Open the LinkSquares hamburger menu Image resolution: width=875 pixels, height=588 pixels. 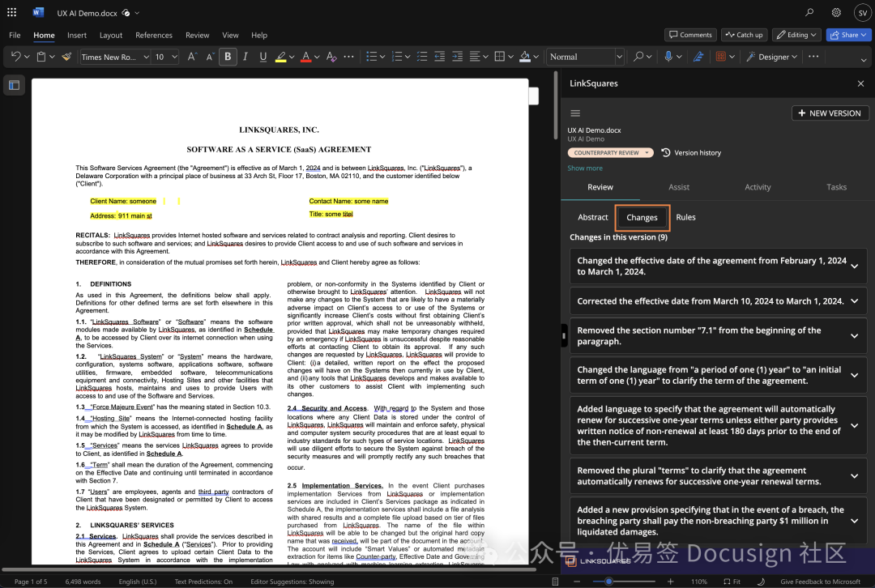(x=575, y=113)
